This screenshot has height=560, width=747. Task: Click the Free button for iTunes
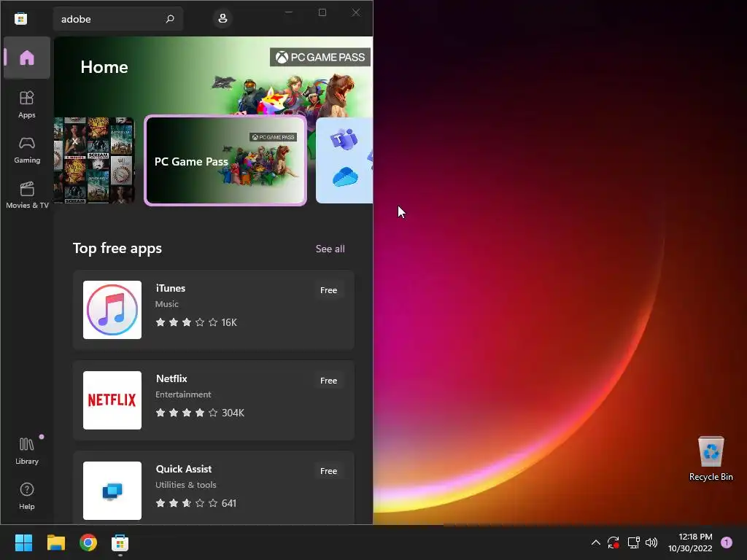[x=329, y=290]
